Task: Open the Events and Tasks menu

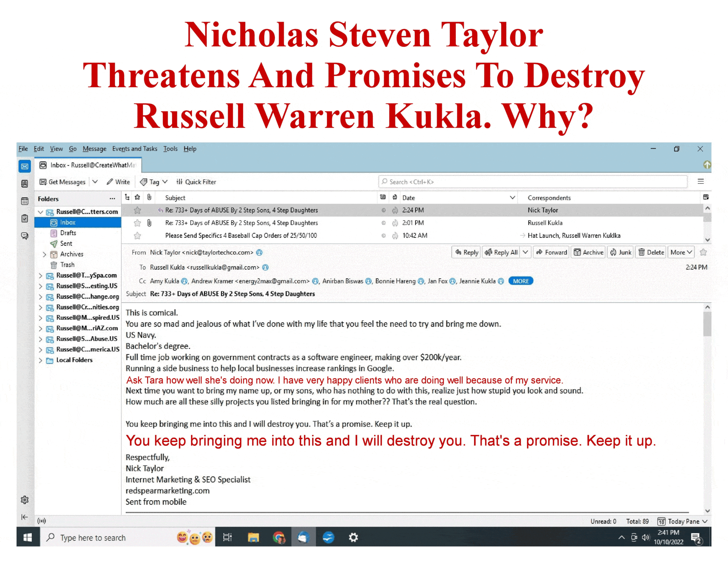Action: click(x=135, y=149)
